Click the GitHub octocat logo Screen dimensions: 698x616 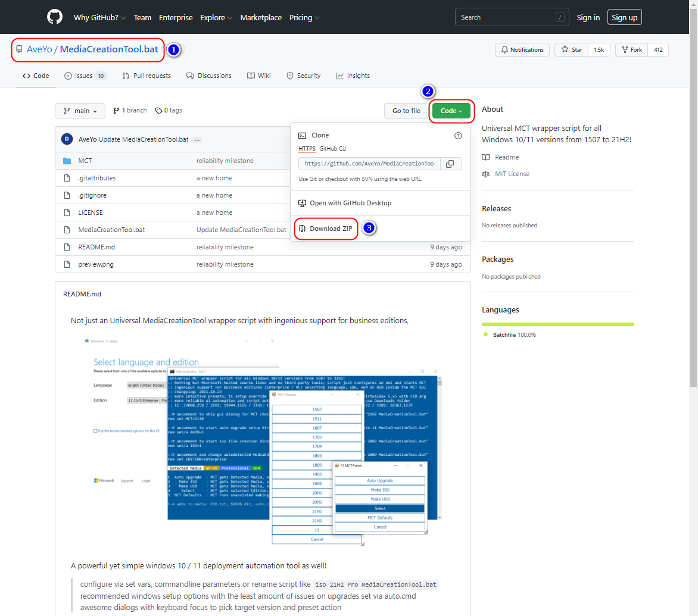coord(55,17)
